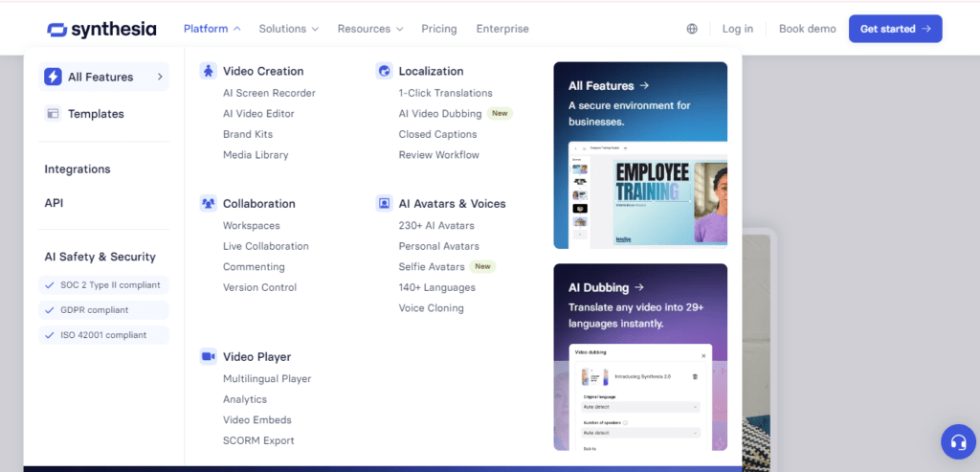Open the language globe icon
980x472 pixels.
coord(692,29)
